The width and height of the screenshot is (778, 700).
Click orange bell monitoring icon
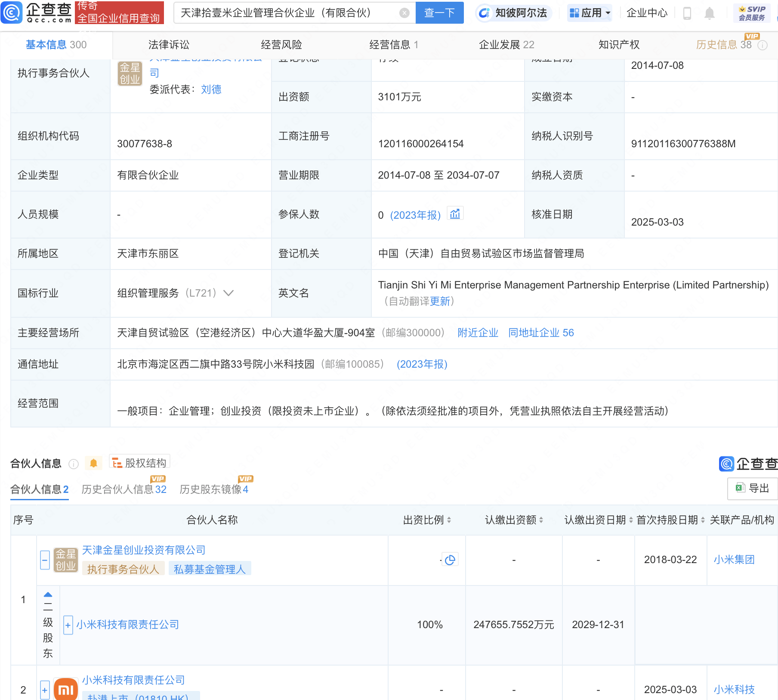93,463
